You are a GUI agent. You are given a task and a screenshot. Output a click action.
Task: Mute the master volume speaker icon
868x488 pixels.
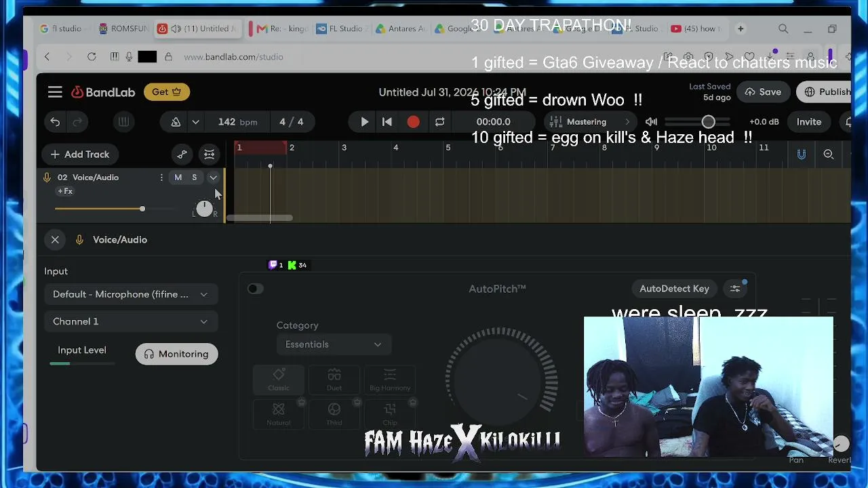(x=651, y=122)
